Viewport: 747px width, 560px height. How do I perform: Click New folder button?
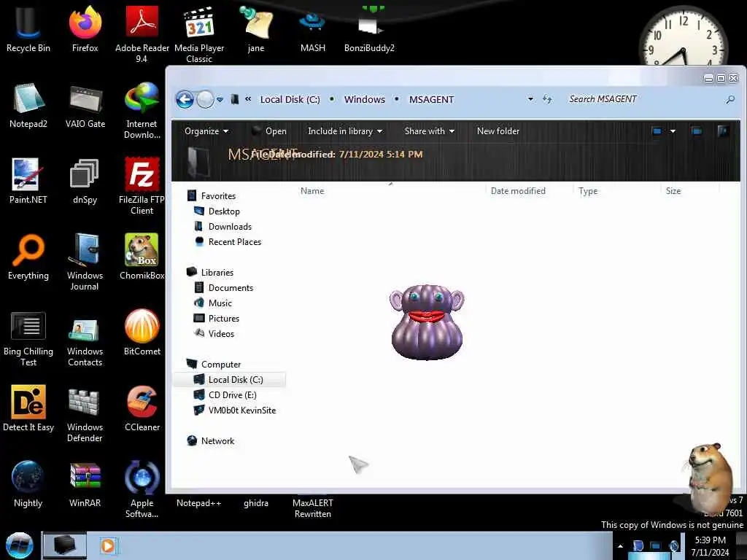pos(498,131)
